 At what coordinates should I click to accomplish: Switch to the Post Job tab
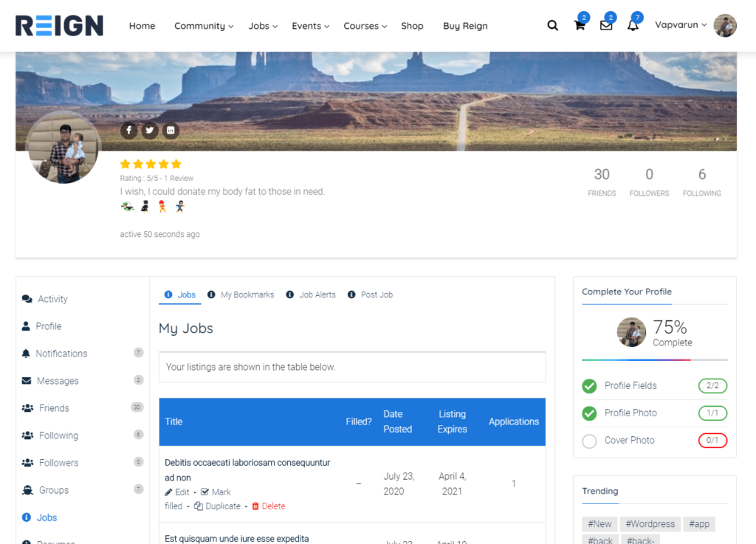pos(370,295)
